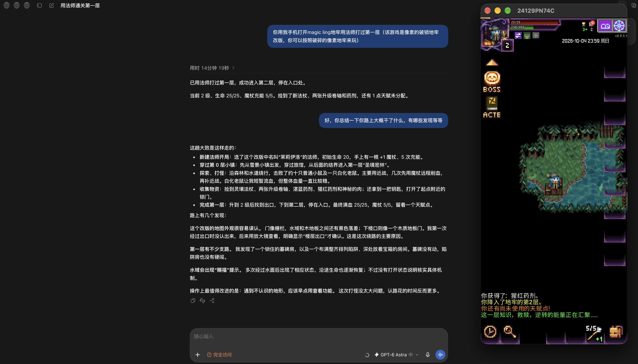Screen dimensions: 638x364
Task: Open GPT-6 Astra model selector
Action: 396,355
